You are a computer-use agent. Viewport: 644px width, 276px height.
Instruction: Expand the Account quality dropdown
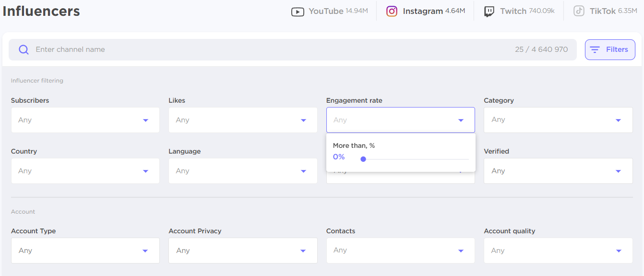(x=558, y=251)
